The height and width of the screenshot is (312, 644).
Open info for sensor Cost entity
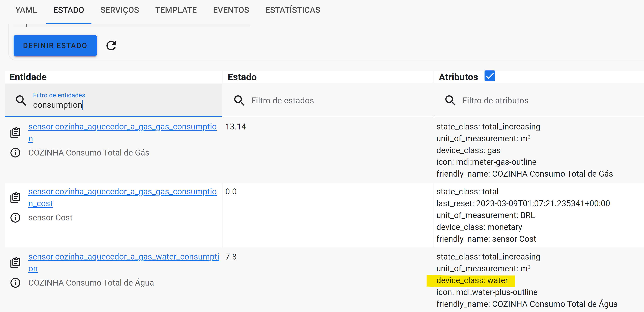click(15, 217)
